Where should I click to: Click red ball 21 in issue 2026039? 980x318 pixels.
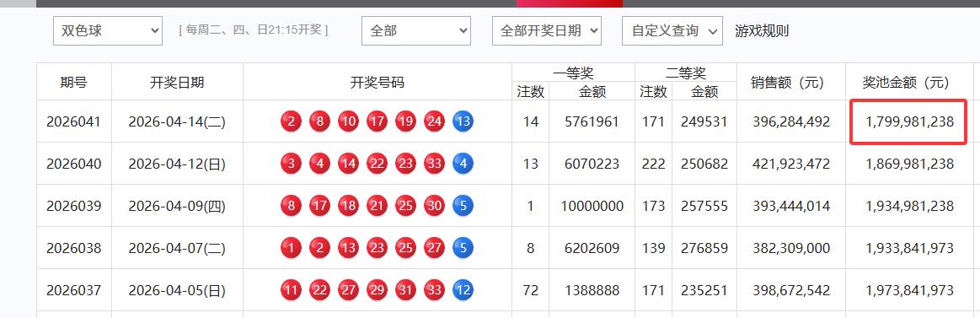click(x=377, y=206)
